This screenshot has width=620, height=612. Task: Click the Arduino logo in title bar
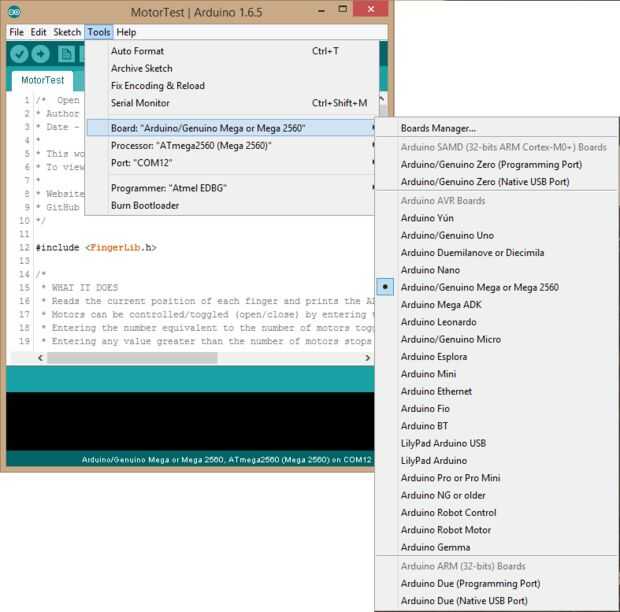[x=14, y=12]
